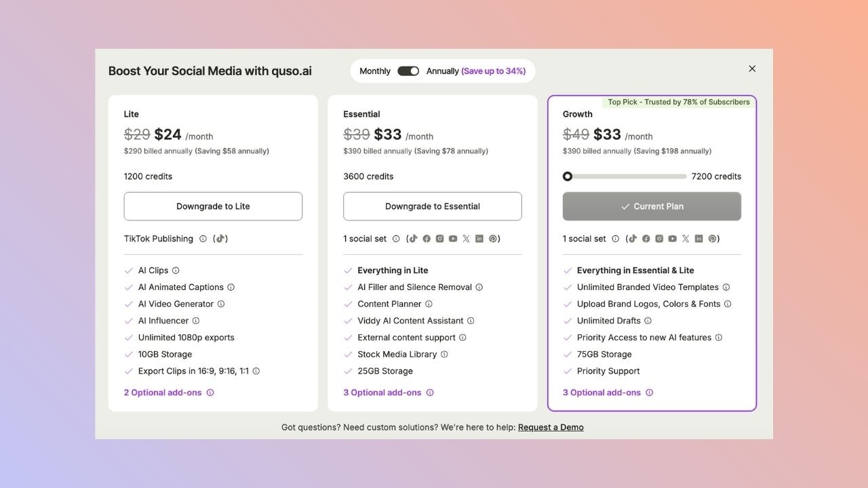
Task: Open info icon next to TikTok Publishing
Action: point(202,239)
